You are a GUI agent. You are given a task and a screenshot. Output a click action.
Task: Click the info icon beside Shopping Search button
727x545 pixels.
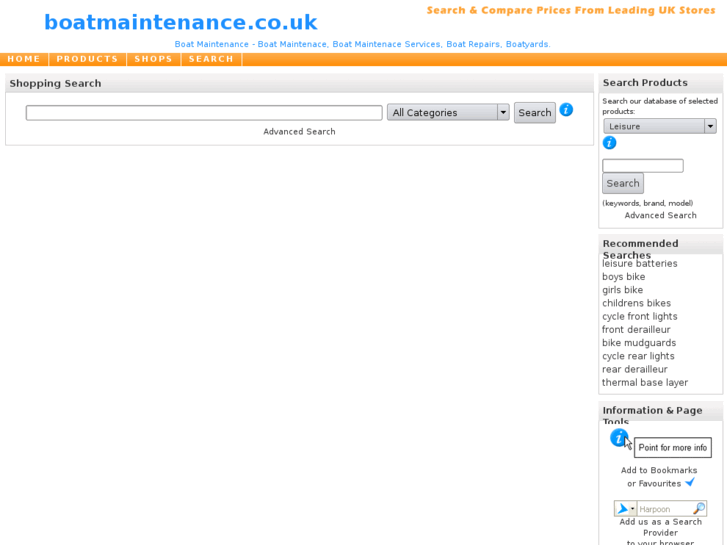click(566, 110)
